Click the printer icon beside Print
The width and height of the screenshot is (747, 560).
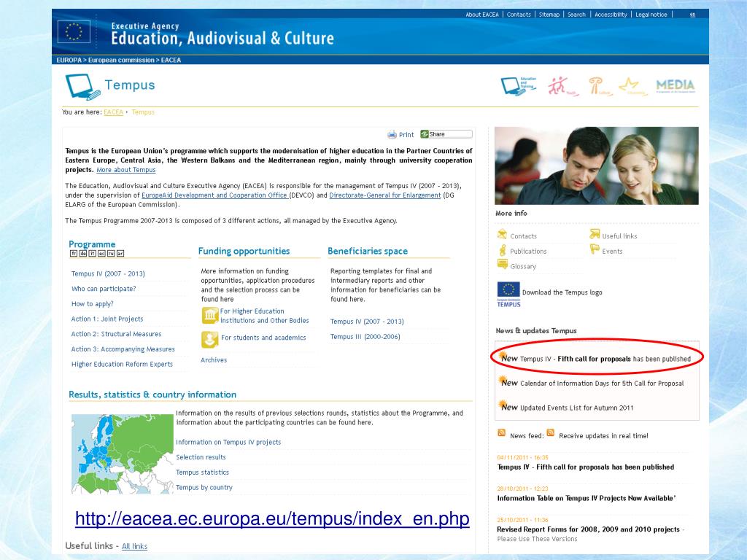pos(392,134)
